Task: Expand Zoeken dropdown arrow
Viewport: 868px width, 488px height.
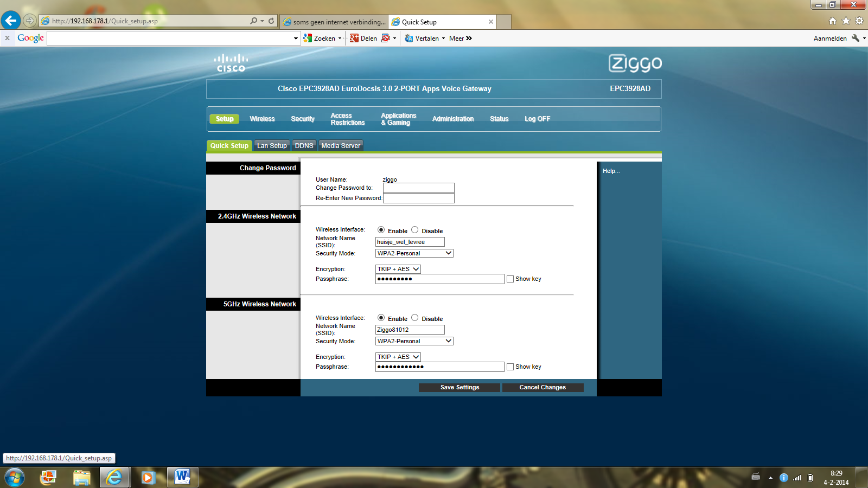Action: click(340, 38)
